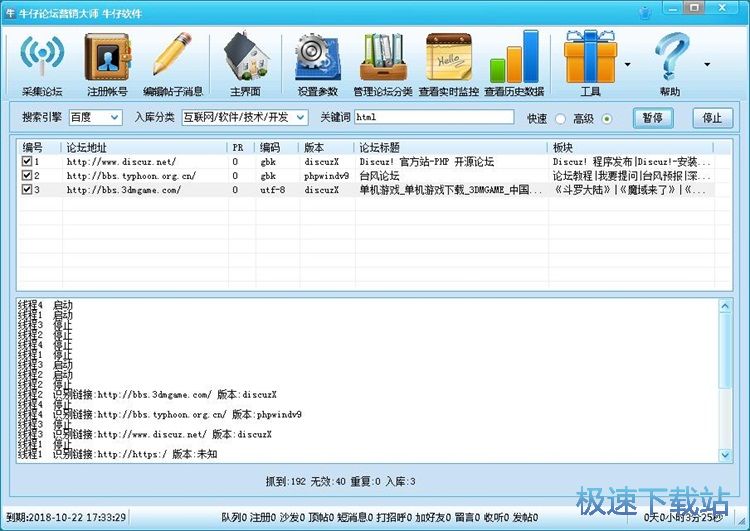This screenshot has width=750, height=531.
Task: Uncheck row 1 discuz.net checkbox
Action: pos(27,162)
